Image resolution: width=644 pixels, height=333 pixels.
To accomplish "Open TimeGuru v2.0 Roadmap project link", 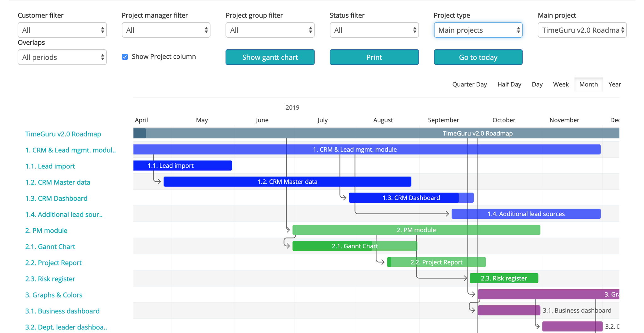I will (x=63, y=134).
